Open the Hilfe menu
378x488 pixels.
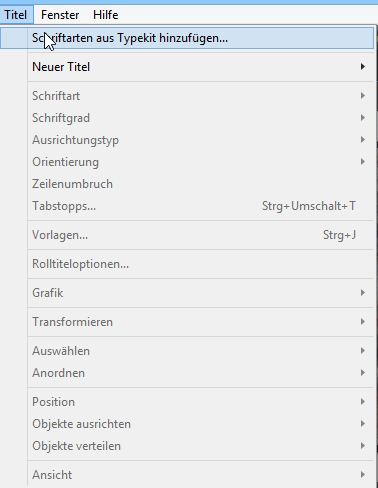click(106, 15)
